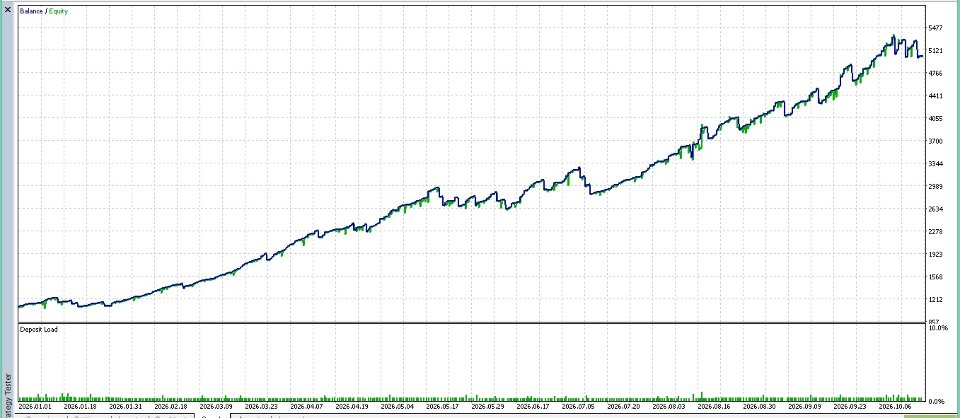Click the 2026.03.09 date label
The width and height of the screenshot is (960, 418).
tap(216, 406)
